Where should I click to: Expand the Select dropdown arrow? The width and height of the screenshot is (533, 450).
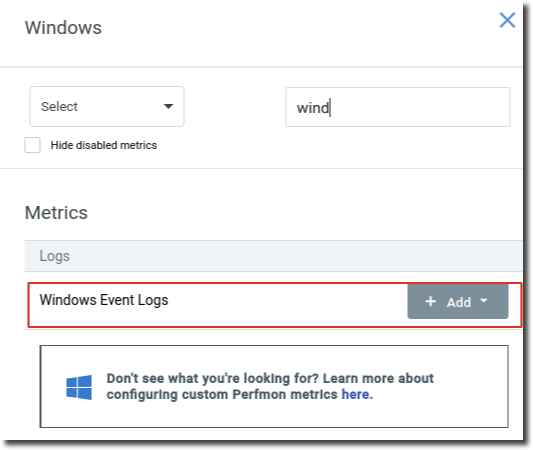point(168,106)
